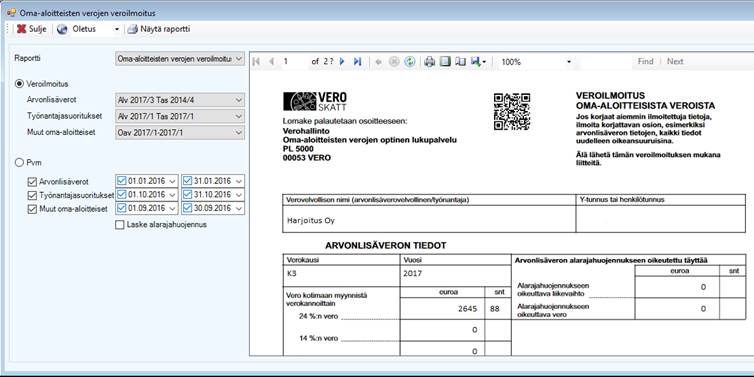This screenshot has height=377, width=754.
Task: Click the Näytä raportti button
Action: 159,29
